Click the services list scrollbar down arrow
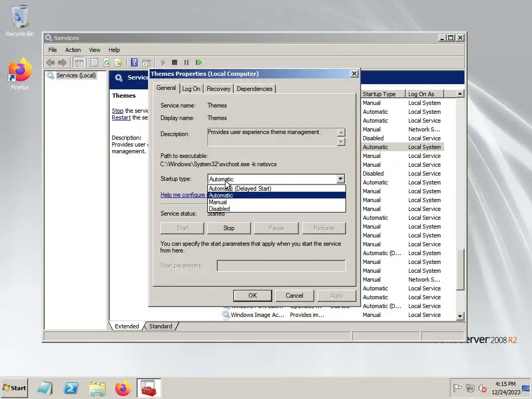 point(460,316)
